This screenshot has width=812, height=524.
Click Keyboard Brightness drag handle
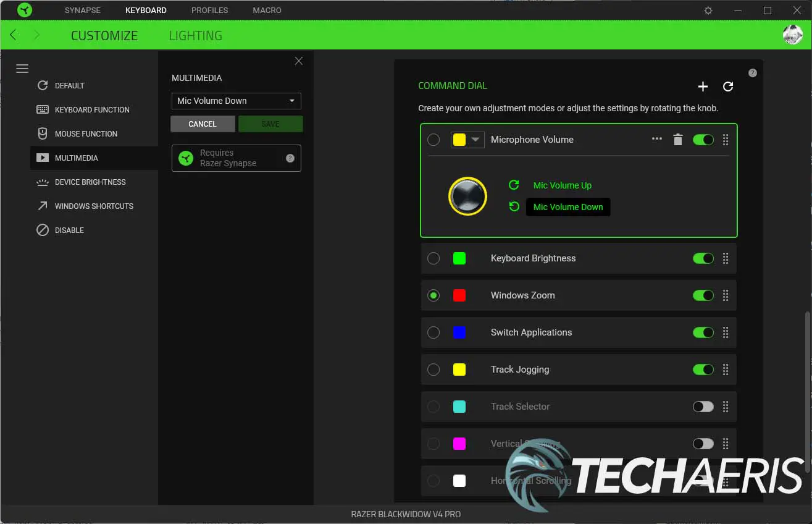tap(726, 258)
